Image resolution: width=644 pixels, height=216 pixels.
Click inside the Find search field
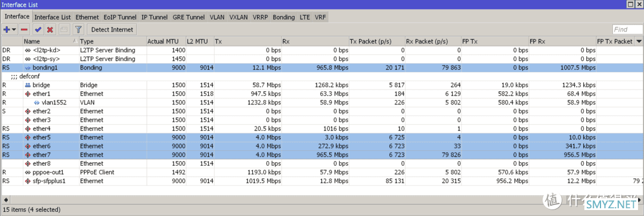pyautogui.click(x=627, y=30)
